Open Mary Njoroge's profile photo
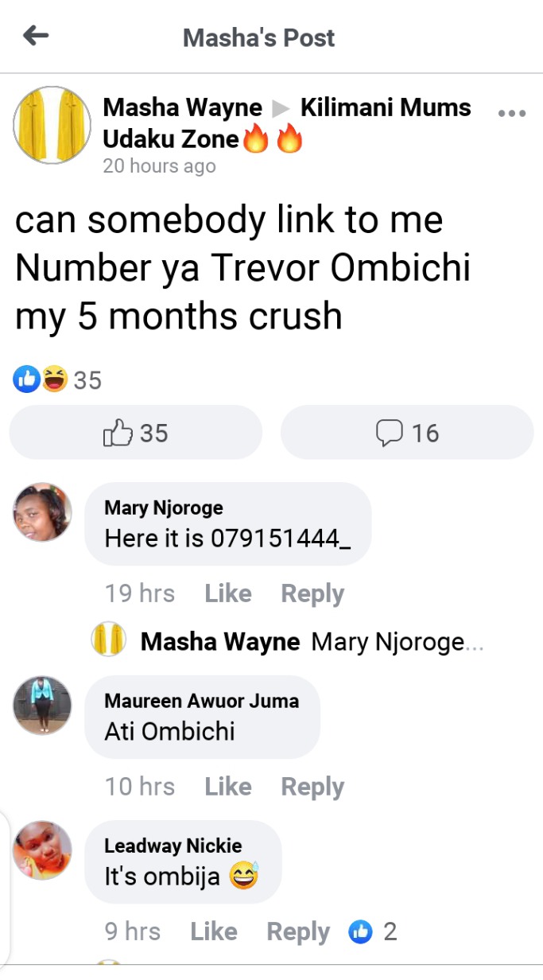The image size is (543, 980). click(x=42, y=512)
